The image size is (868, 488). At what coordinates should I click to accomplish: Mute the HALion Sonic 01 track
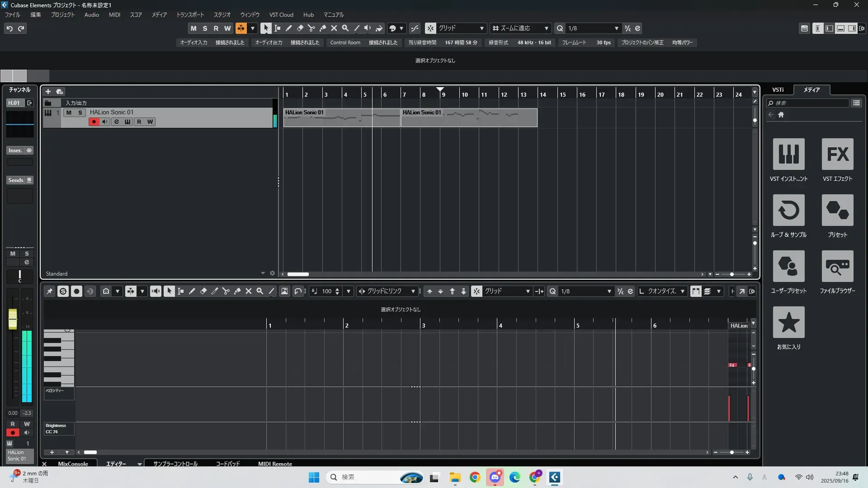point(69,113)
